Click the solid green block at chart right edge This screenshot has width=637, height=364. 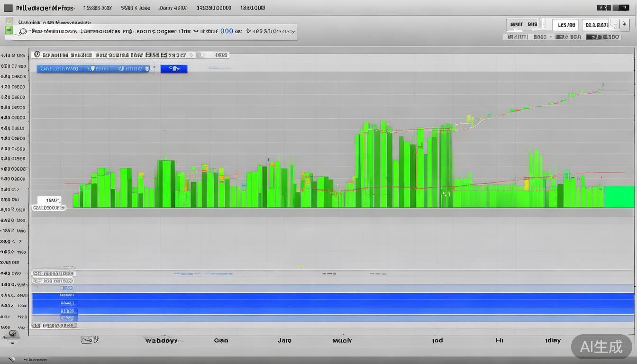pos(619,197)
